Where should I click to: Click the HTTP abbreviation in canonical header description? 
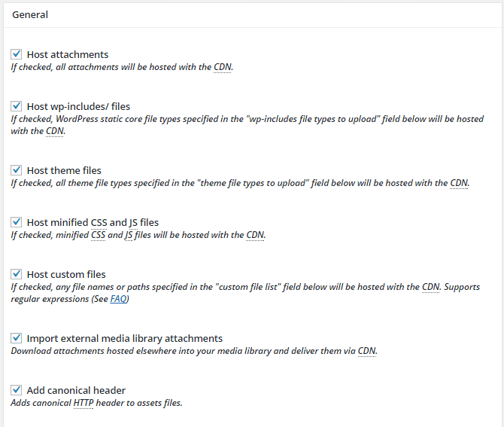click(x=83, y=403)
